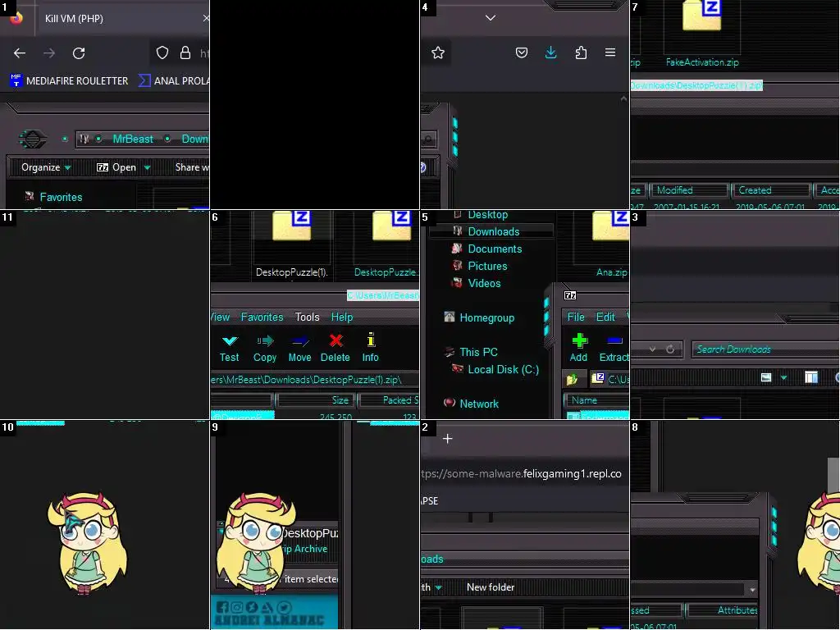840x630 pixels.
Task: Open Explorer's address history chevron
Action: 652,349
